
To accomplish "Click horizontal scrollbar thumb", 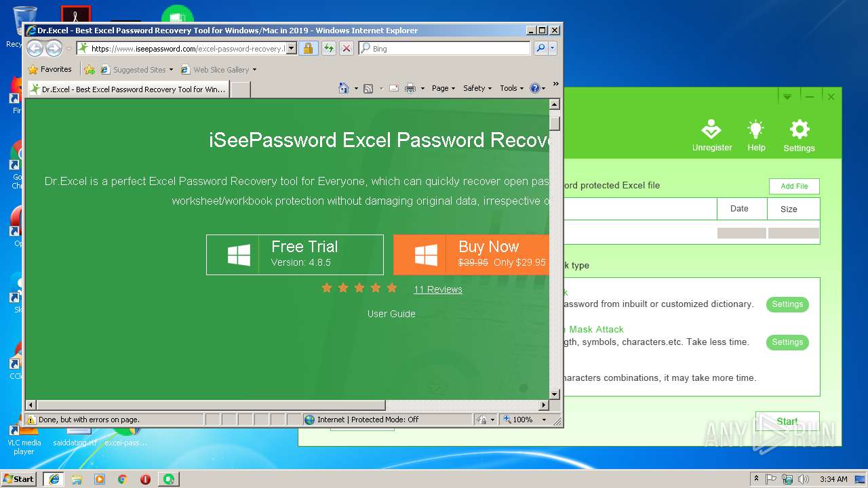I will [210, 405].
